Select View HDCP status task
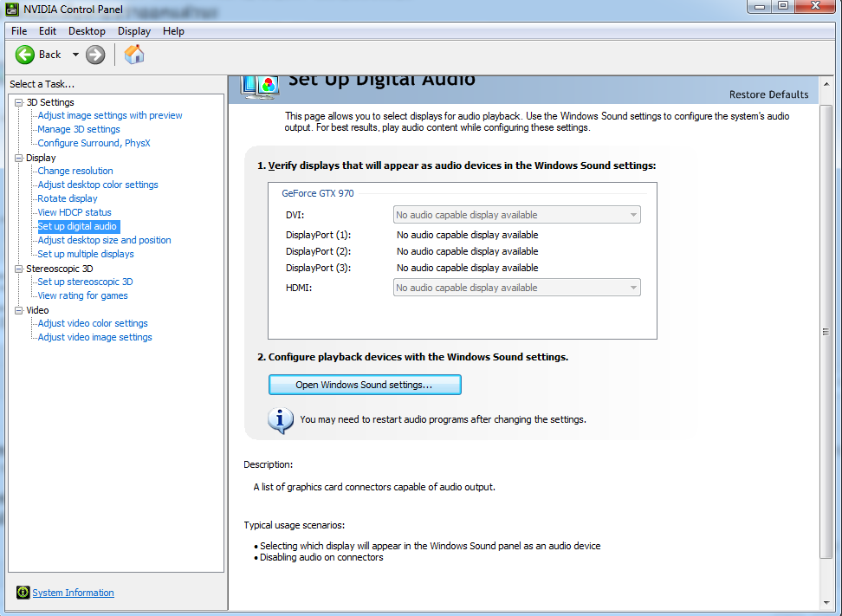 [x=74, y=212]
